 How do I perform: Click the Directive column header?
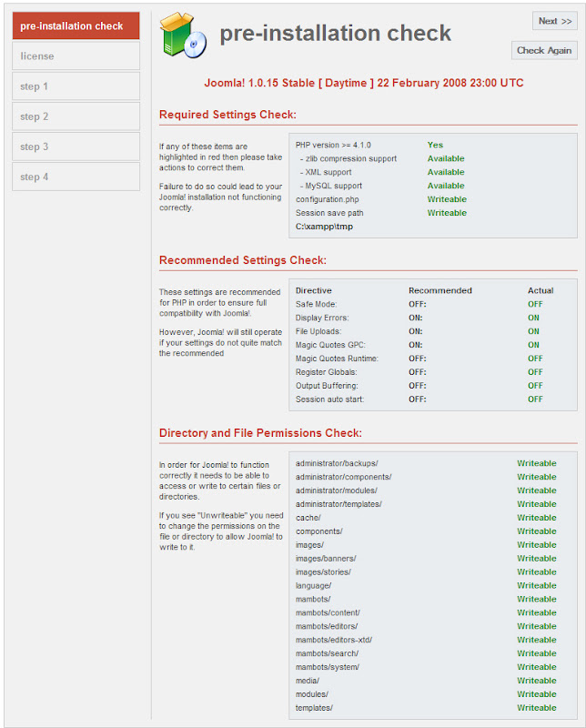(x=313, y=290)
